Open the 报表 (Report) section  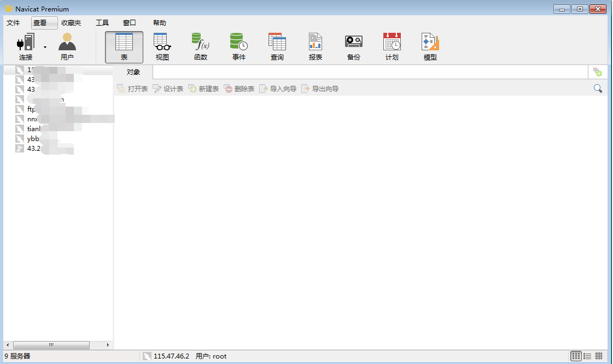click(316, 47)
